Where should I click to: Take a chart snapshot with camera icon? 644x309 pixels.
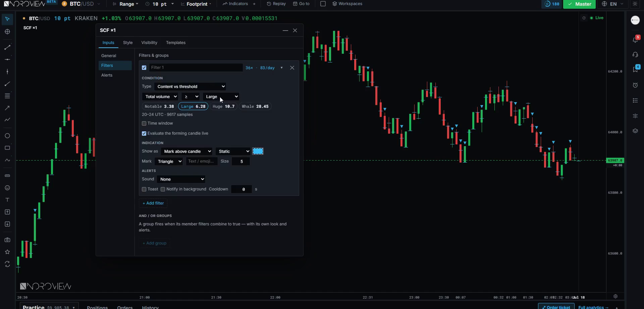coord(7,240)
